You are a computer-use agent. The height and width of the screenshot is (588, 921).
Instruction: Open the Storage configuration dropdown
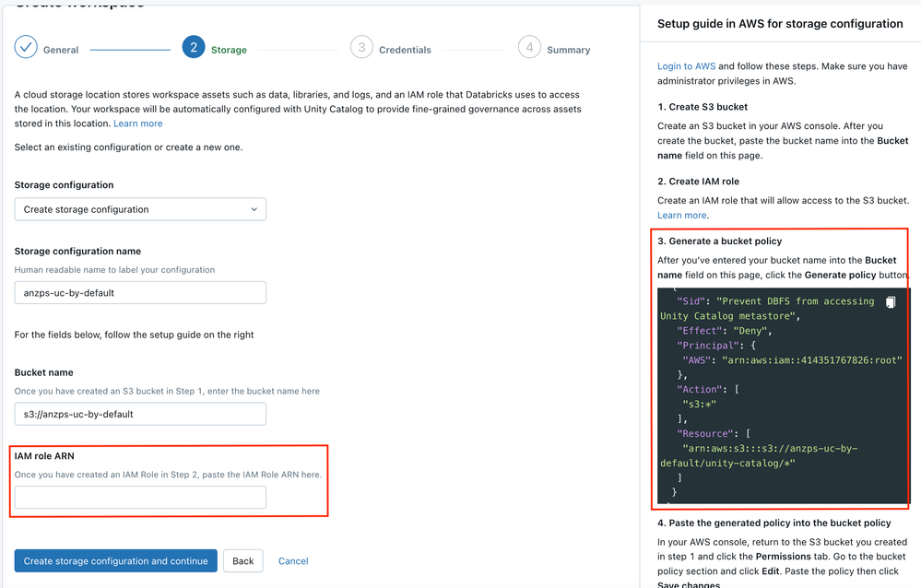(140, 209)
